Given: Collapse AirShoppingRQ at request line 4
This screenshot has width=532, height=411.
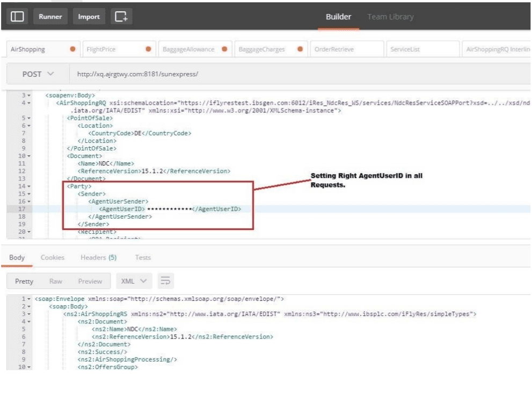Looking at the screenshot, I should (x=29, y=103).
